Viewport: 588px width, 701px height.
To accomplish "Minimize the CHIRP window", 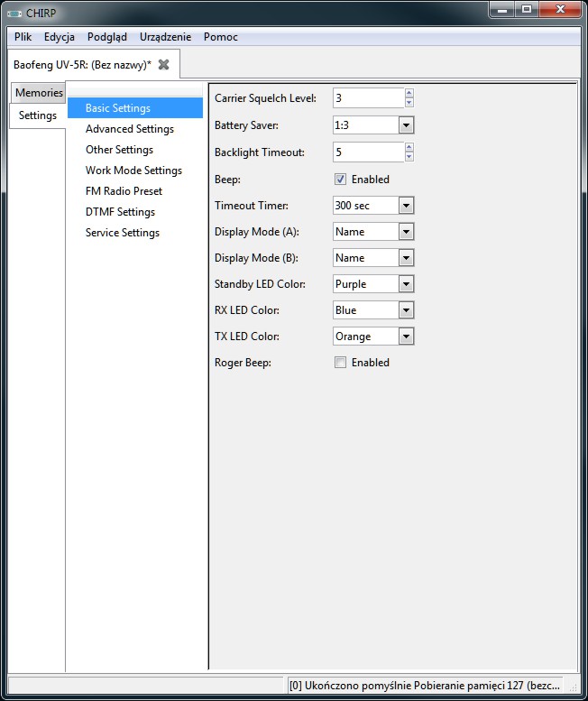I will (x=502, y=9).
